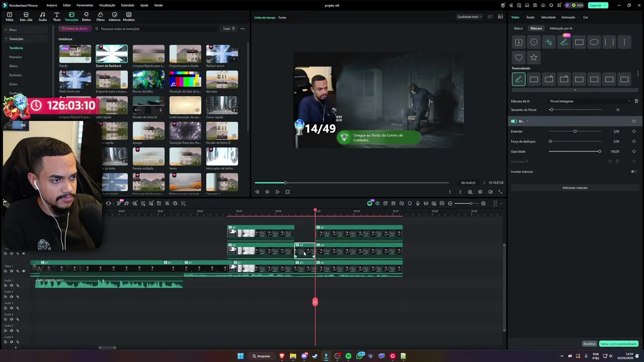Select the heart mask shape

pos(519,57)
